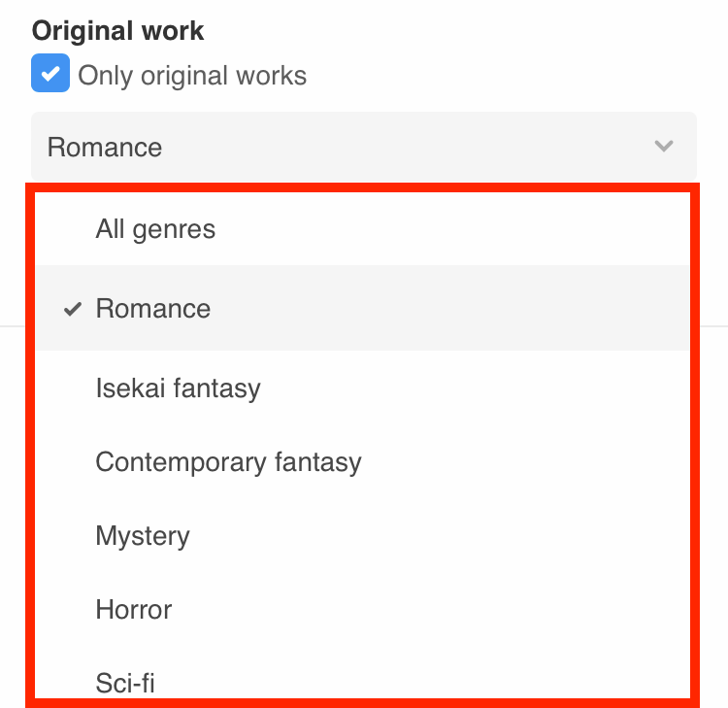The height and width of the screenshot is (708, 728).
Task: Switch the filter to Contemporary fantasy
Action: [x=228, y=461]
